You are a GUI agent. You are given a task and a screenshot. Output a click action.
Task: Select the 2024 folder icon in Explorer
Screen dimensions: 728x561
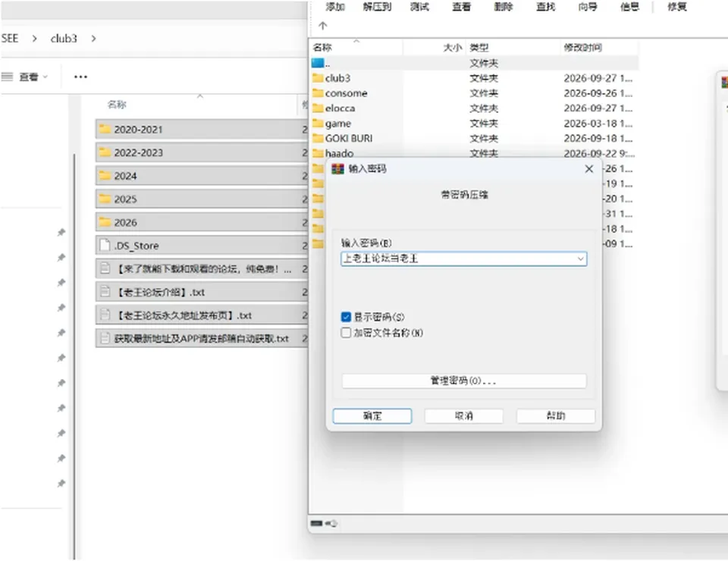tap(105, 175)
